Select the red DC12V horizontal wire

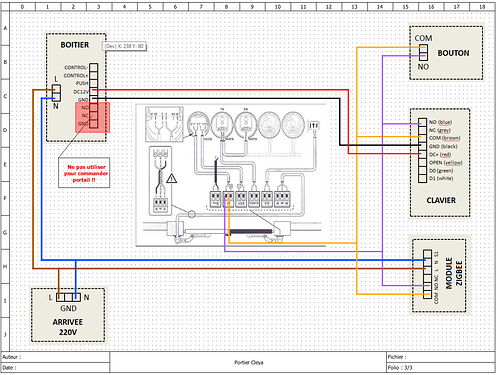(220, 90)
